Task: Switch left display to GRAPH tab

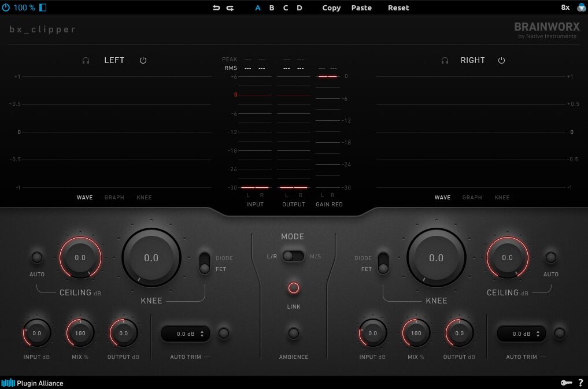Action: [x=114, y=198]
